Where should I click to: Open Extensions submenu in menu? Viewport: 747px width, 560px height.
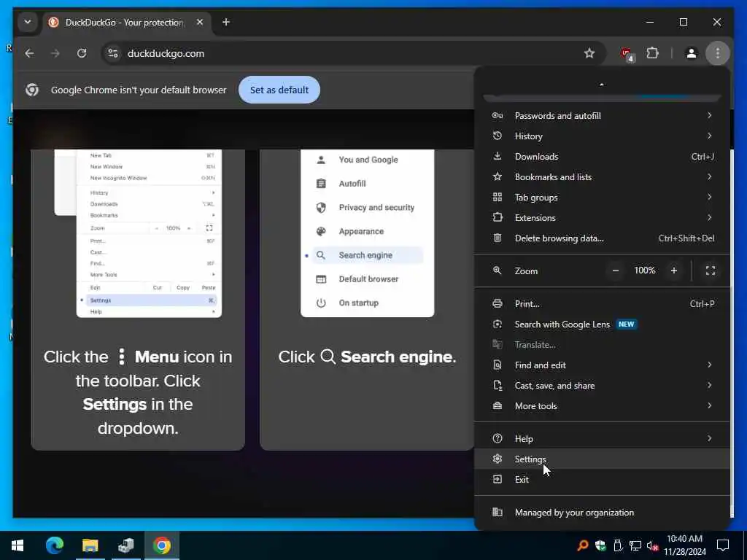(x=602, y=218)
